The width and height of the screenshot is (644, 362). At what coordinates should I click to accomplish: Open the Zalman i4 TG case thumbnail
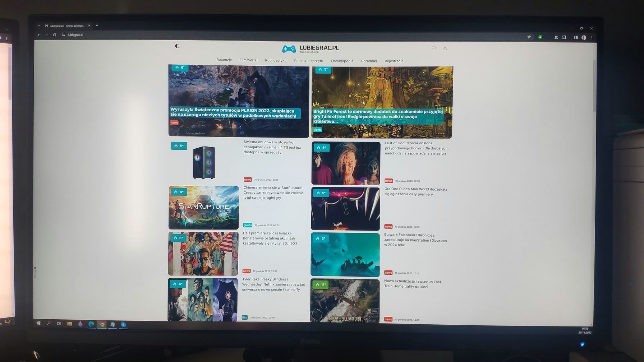coord(204,162)
